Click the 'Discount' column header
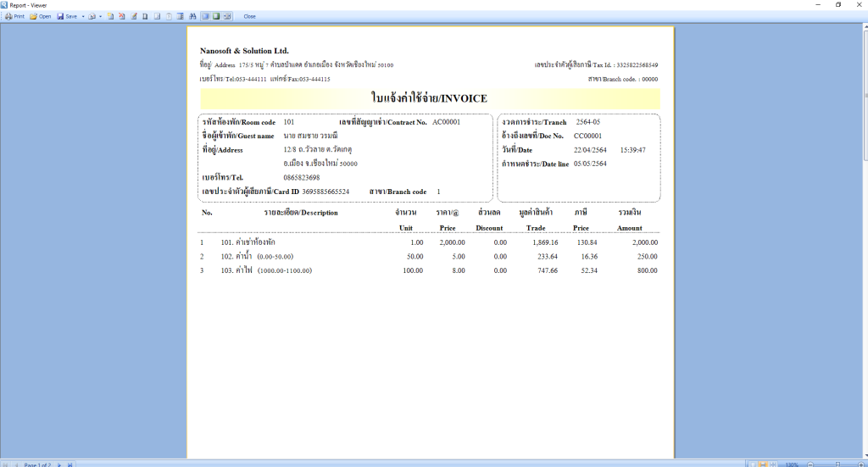Viewport: 868px width, 467px height. pyautogui.click(x=489, y=228)
